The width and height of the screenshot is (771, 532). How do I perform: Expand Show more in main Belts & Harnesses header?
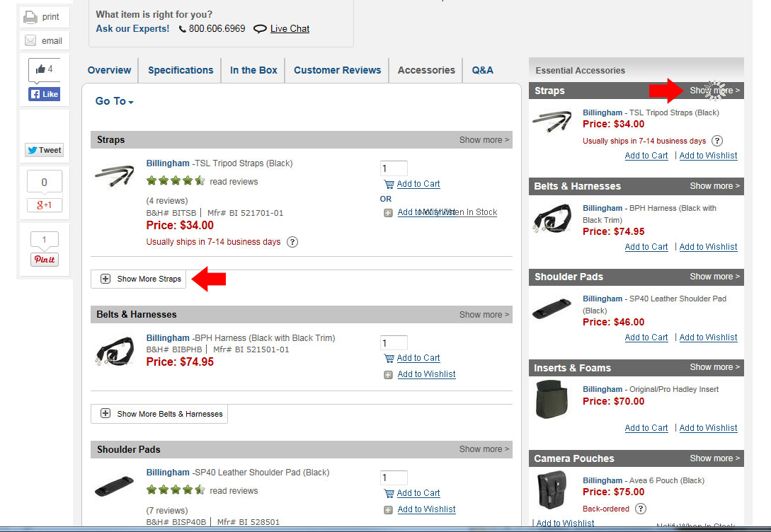pos(484,314)
